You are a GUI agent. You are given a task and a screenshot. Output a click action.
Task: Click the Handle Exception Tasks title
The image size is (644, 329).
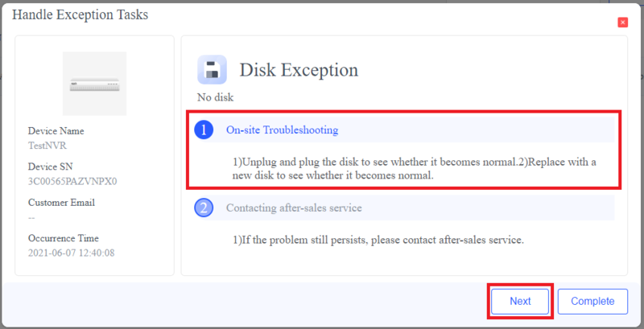click(80, 14)
